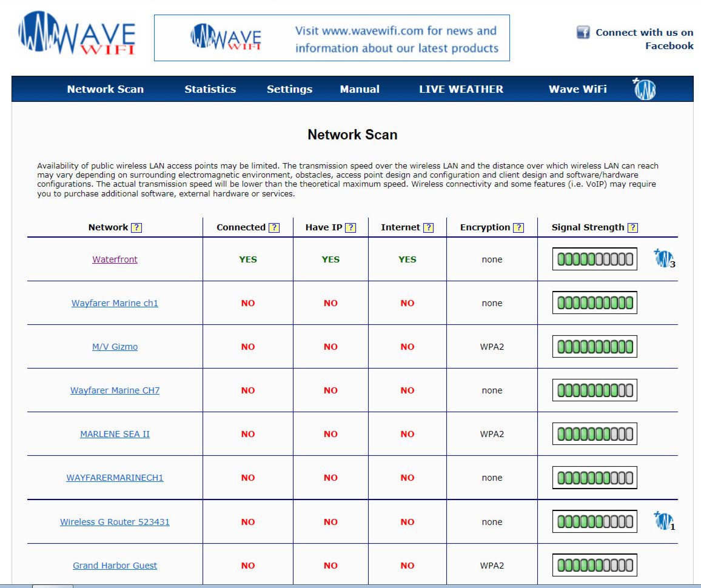Click the Wave WiFi logo in header
Image resolution: width=701 pixels, height=588 pixels.
tap(76, 33)
